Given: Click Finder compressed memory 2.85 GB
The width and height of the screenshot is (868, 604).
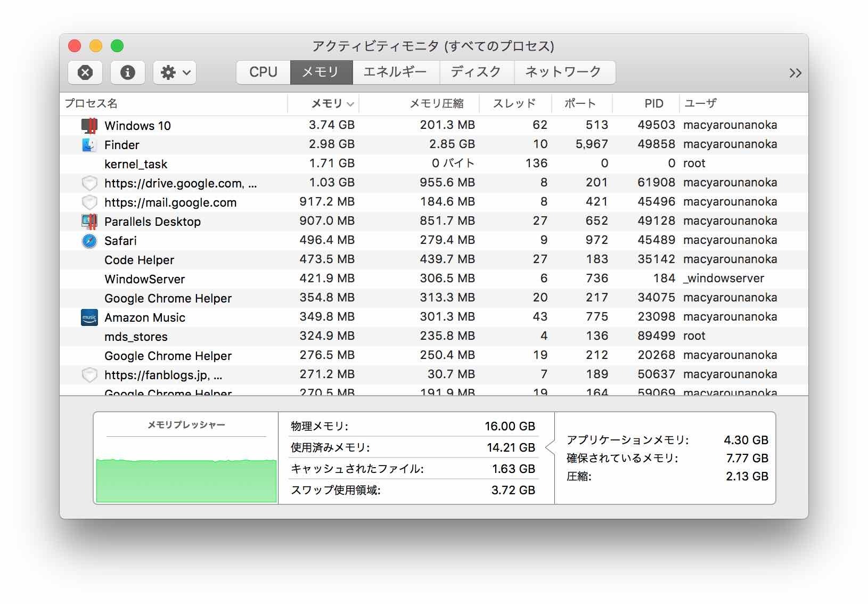Looking at the screenshot, I should 452,144.
